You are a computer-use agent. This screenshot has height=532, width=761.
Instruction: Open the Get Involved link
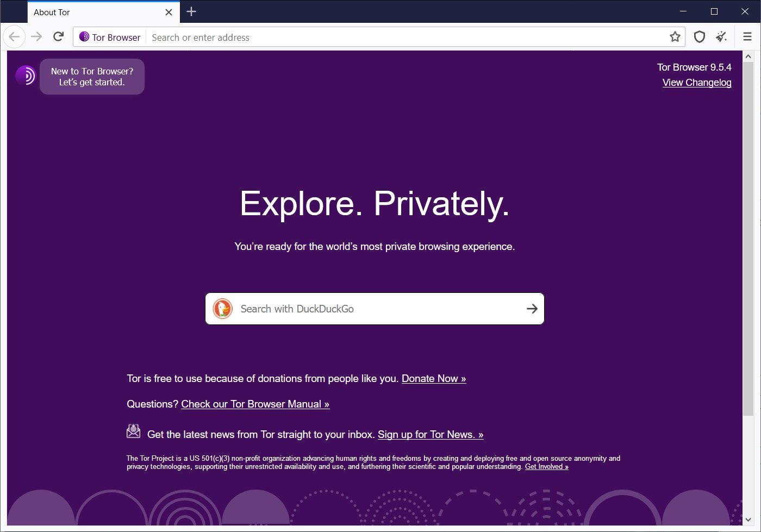click(x=547, y=467)
